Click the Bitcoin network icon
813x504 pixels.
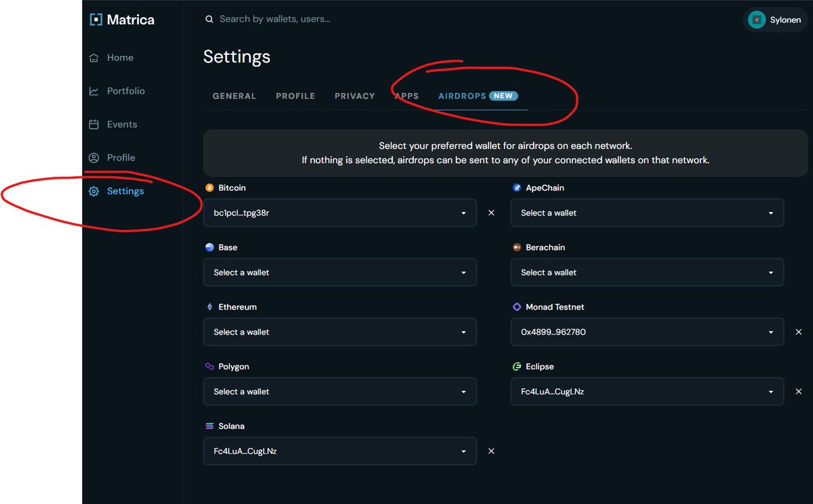point(210,188)
